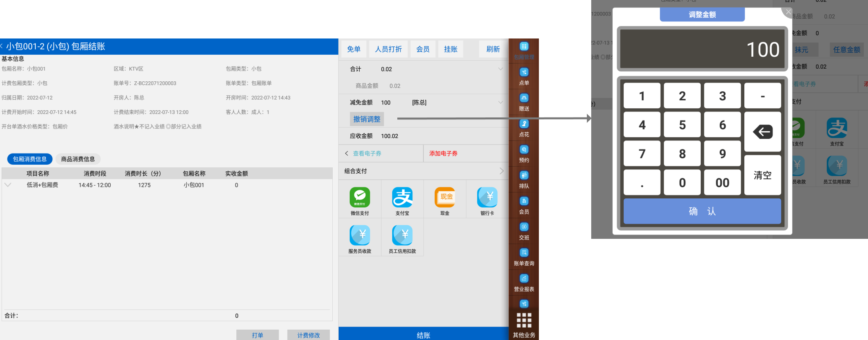Tap the minus key on keypad

763,96
